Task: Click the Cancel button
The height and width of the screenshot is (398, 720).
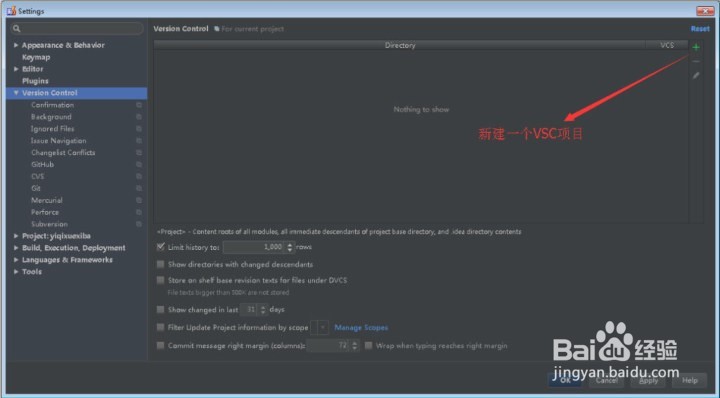Action: pyautogui.click(x=607, y=380)
